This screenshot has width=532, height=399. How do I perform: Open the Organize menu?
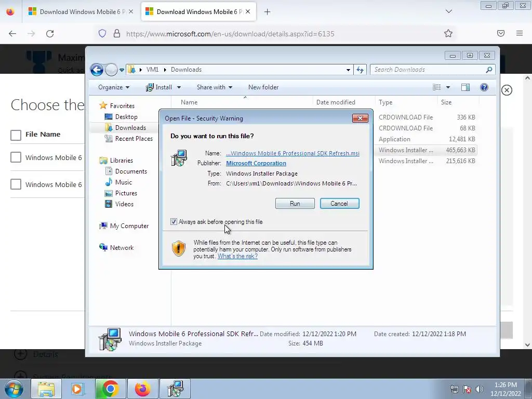(114, 87)
